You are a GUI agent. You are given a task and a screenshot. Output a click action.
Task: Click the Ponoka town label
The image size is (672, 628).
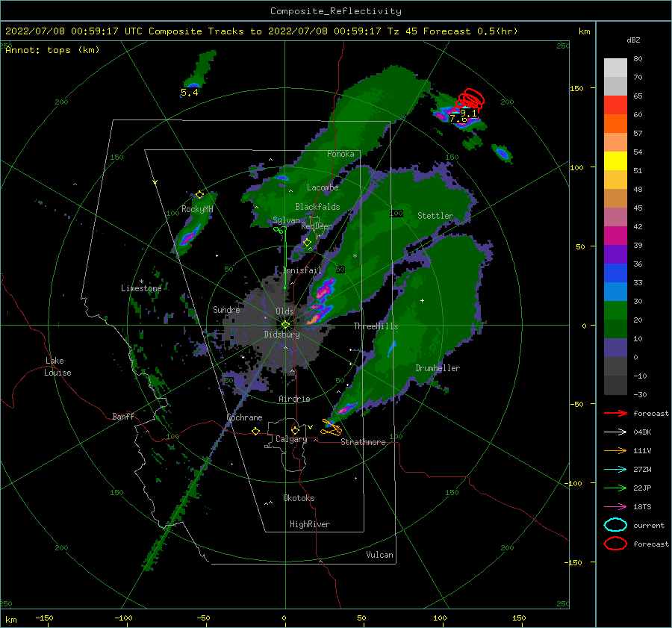click(x=340, y=154)
